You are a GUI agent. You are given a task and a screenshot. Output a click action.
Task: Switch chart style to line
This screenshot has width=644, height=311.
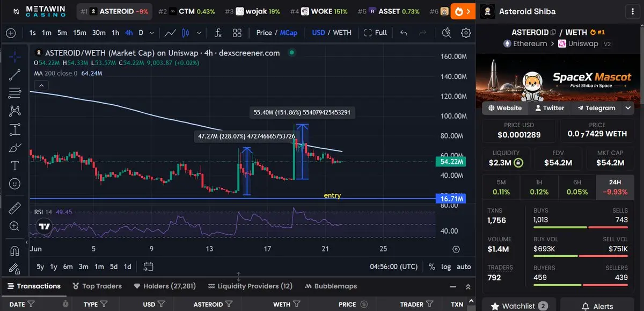tap(171, 33)
